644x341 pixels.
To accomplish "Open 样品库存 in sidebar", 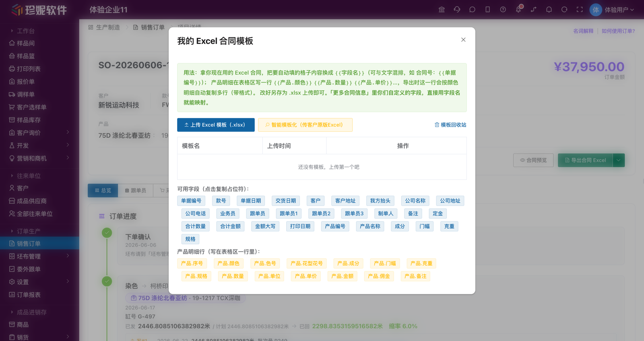I will point(39,120).
